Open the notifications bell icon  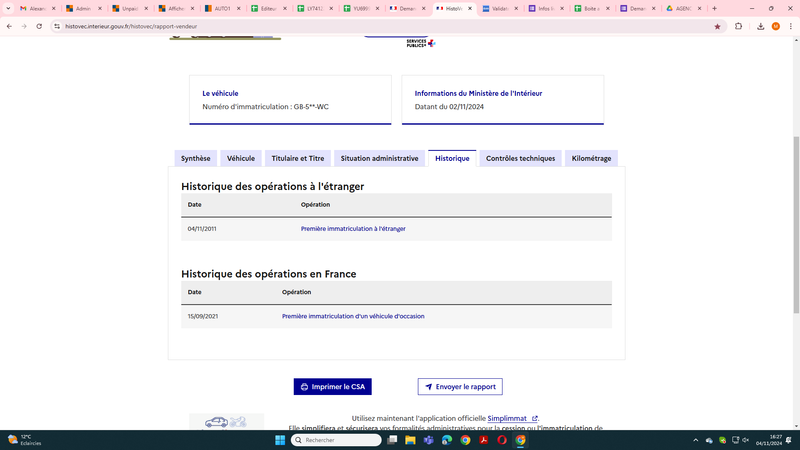(789, 440)
